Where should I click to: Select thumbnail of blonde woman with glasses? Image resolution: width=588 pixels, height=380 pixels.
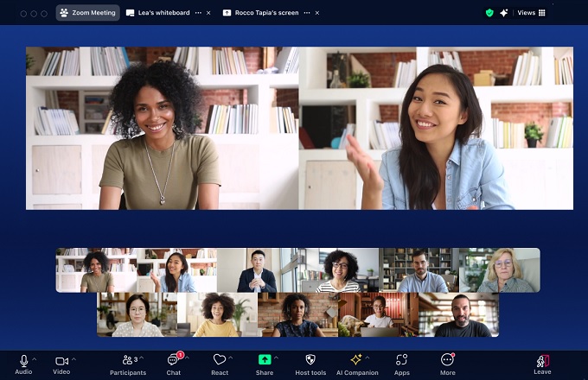tap(500, 270)
